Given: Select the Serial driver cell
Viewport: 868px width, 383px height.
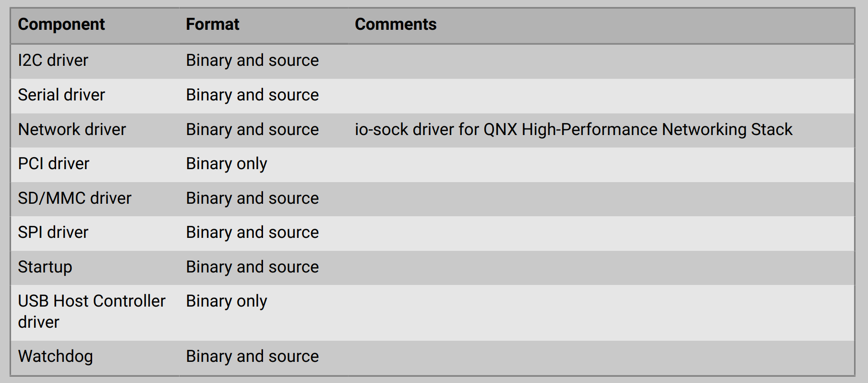Looking at the screenshot, I should coord(61,95).
